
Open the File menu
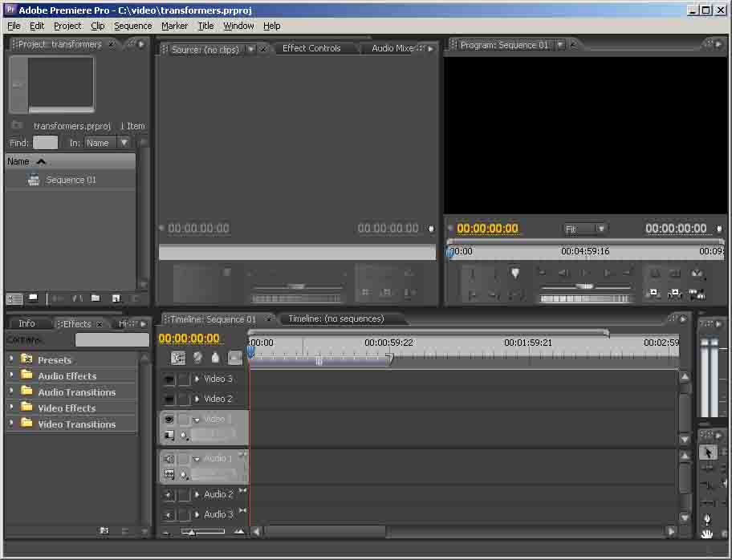(14, 26)
